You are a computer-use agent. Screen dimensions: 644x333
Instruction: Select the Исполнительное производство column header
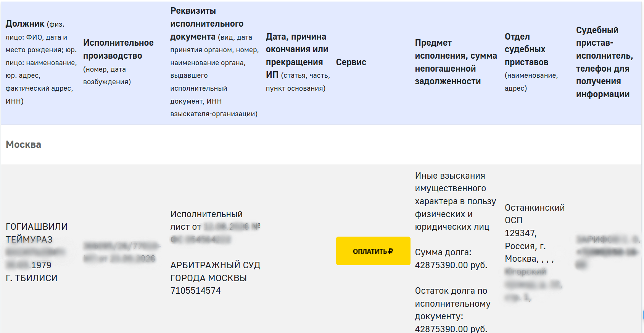click(x=119, y=62)
